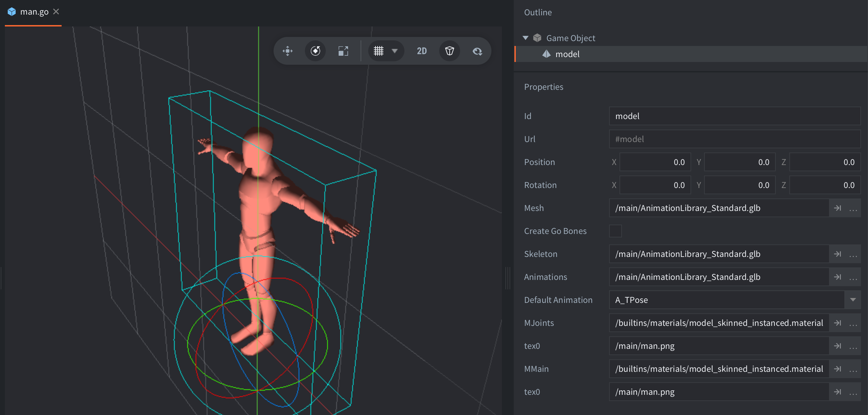Open the Default Animation dropdown
This screenshot has height=415, width=868.
pos(853,300)
